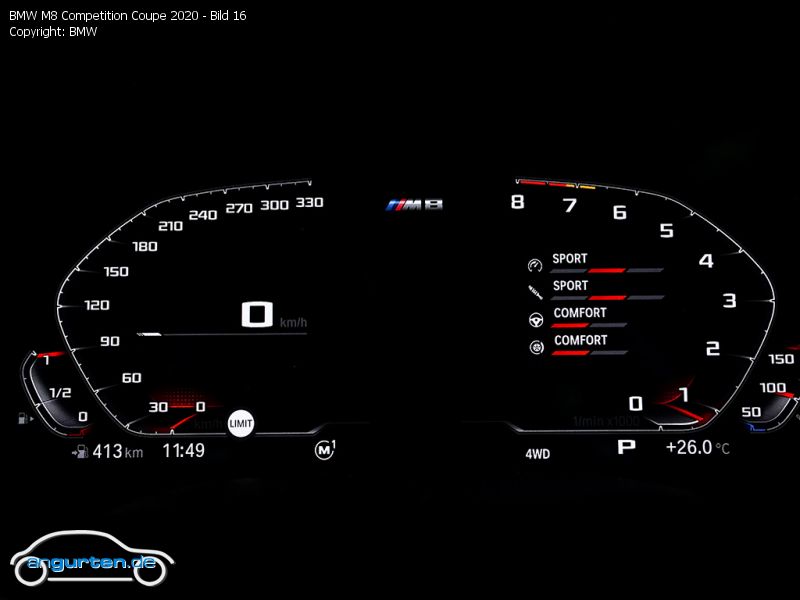Select the engine mode gauge icon
This screenshot has height=600, width=800.
point(535,265)
